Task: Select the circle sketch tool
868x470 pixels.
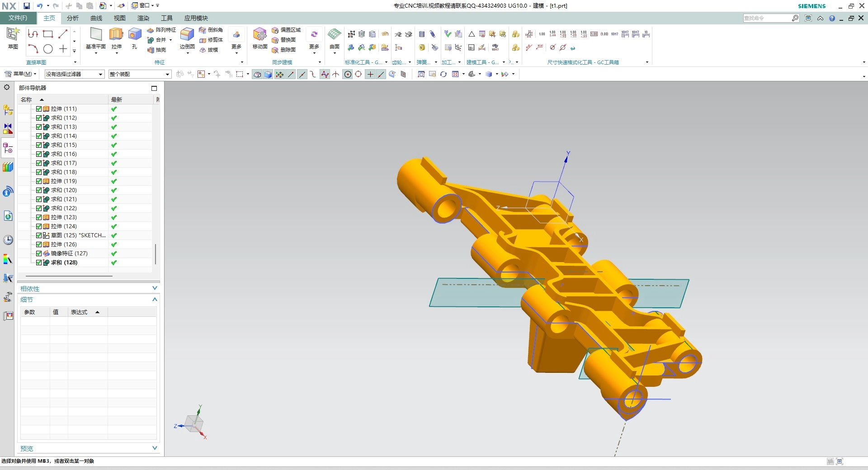Action: 48,49
